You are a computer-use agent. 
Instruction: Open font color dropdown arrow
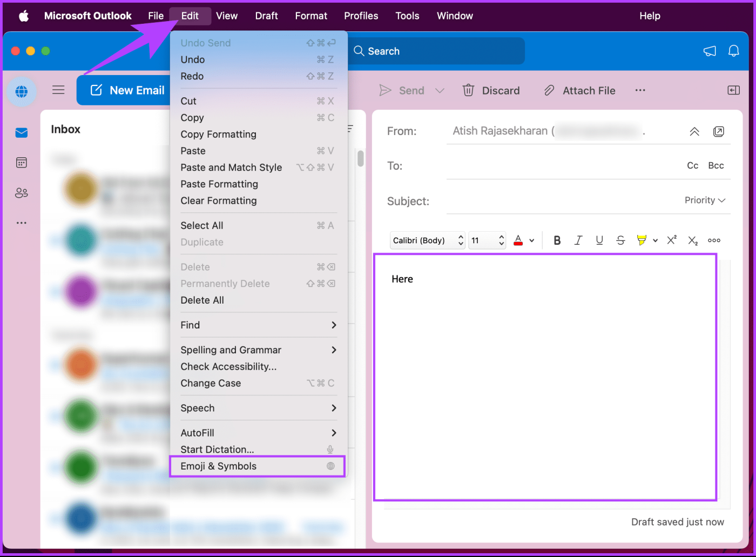tap(532, 241)
